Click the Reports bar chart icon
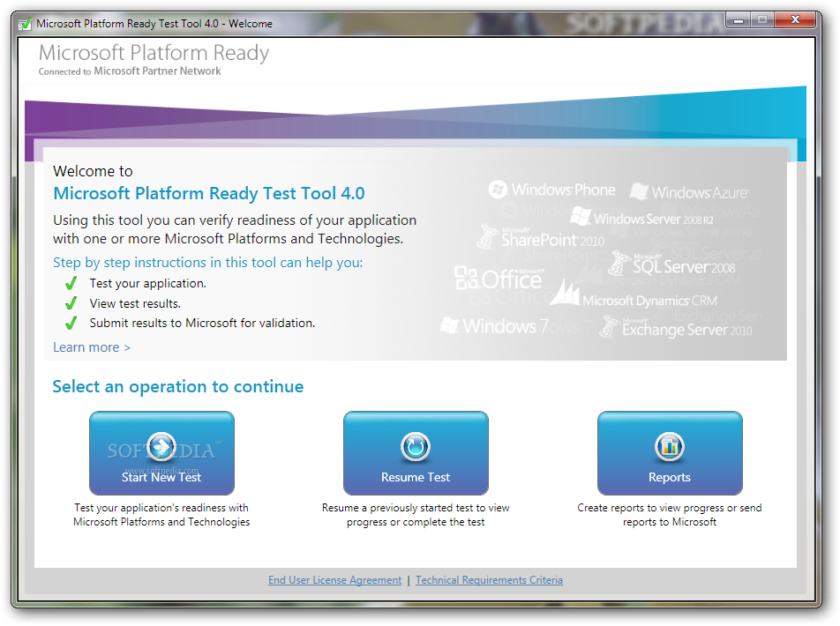 coord(669,447)
